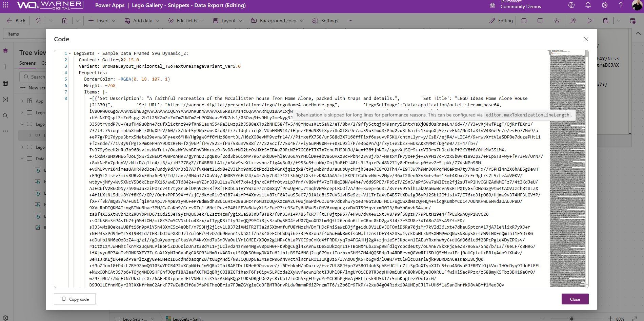Click the Save disk icon
Screen dimensions: 644x321
(x=606, y=21)
